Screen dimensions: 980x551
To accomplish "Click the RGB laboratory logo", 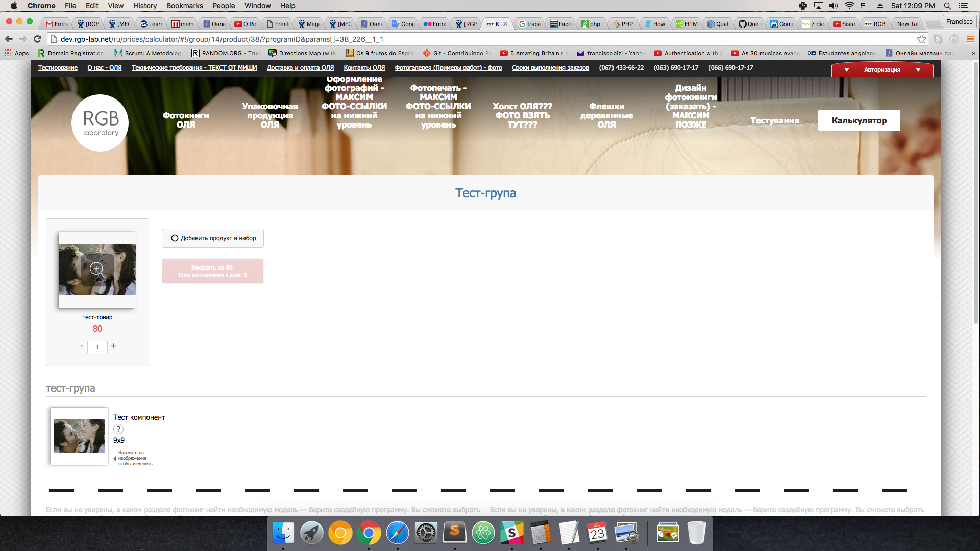I will (x=100, y=123).
